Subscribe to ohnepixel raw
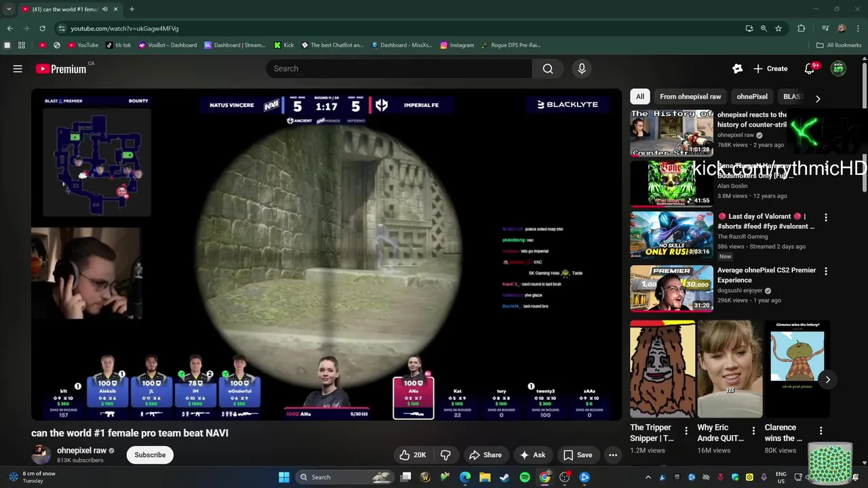This screenshot has width=868, height=488. (150, 455)
